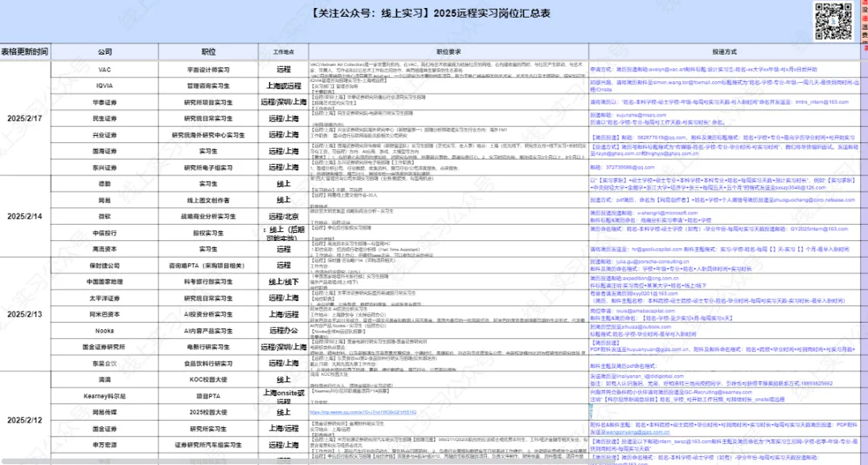868x465 pixels.
Task: Select the '职位' column header
Action: (208, 52)
